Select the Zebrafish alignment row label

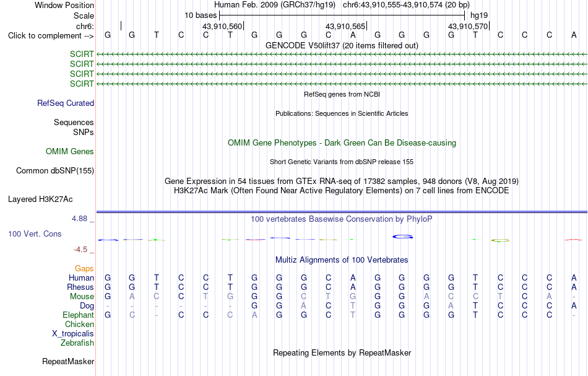pyautogui.click(x=77, y=343)
